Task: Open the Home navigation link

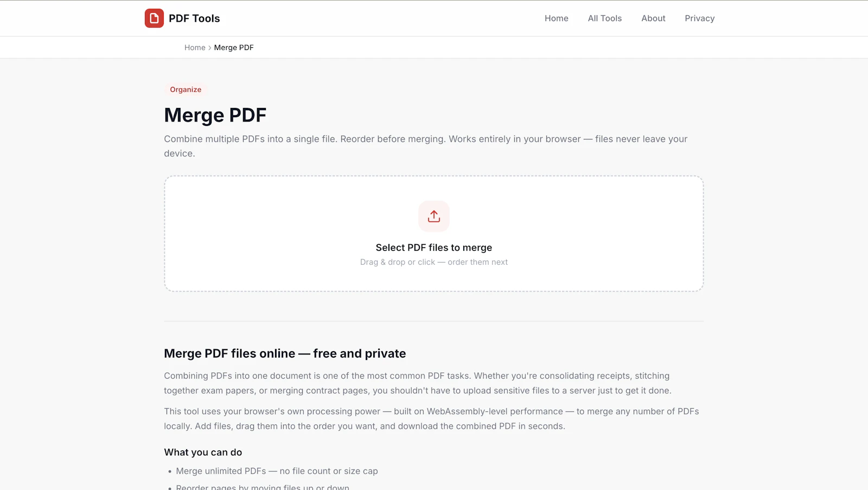Action: coord(557,18)
